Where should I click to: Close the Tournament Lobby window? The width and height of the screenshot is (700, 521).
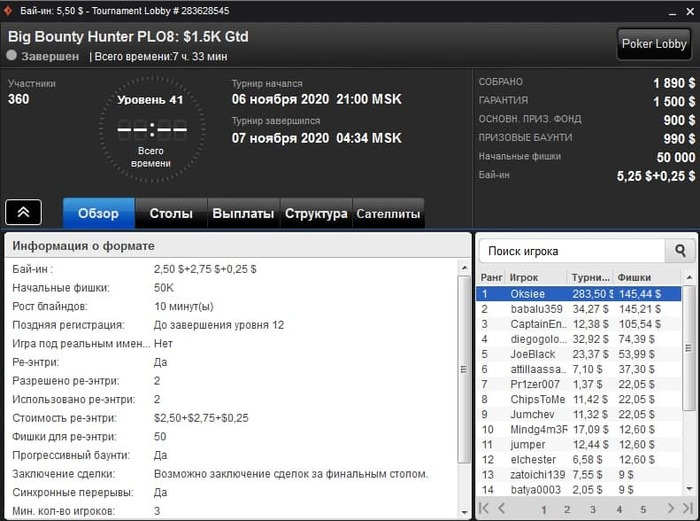[x=690, y=12]
